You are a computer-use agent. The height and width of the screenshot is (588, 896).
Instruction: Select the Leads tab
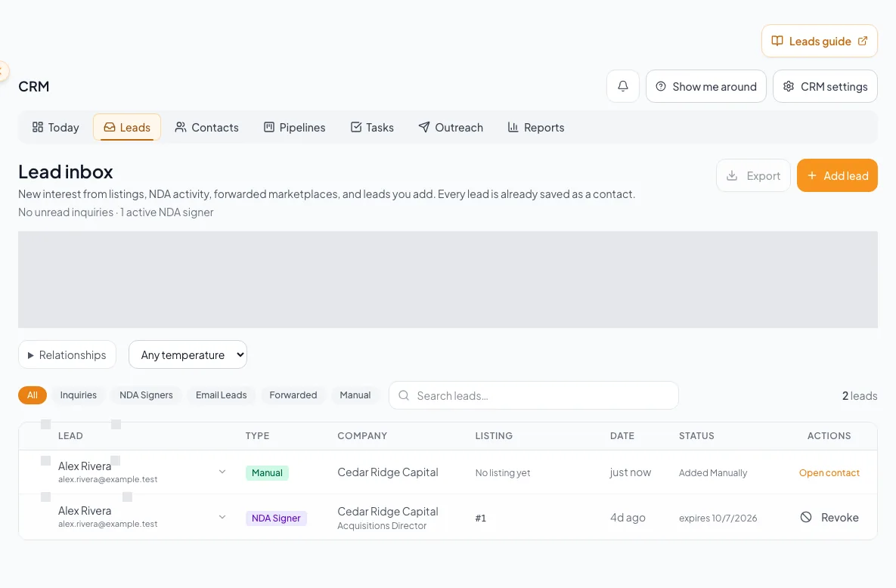coord(127,128)
